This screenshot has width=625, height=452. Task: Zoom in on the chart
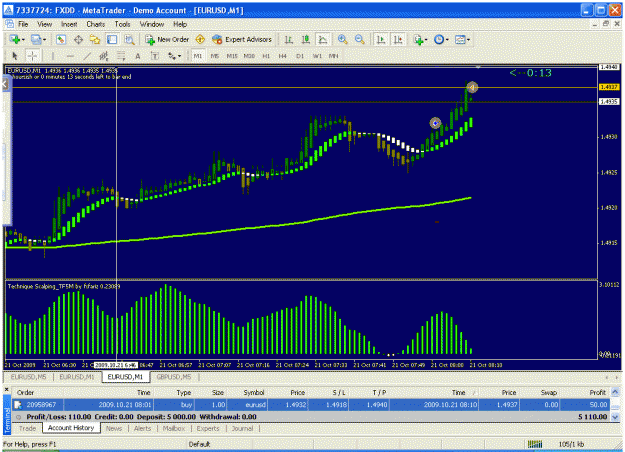342,39
